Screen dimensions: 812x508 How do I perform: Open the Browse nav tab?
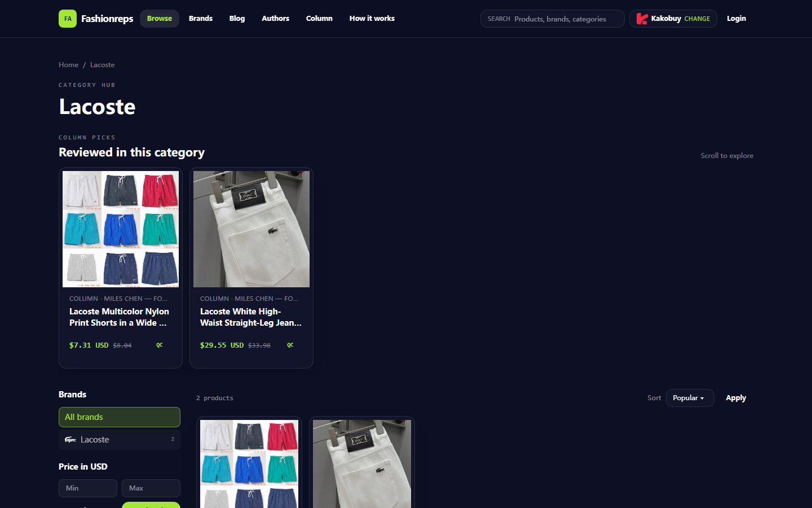160,19
